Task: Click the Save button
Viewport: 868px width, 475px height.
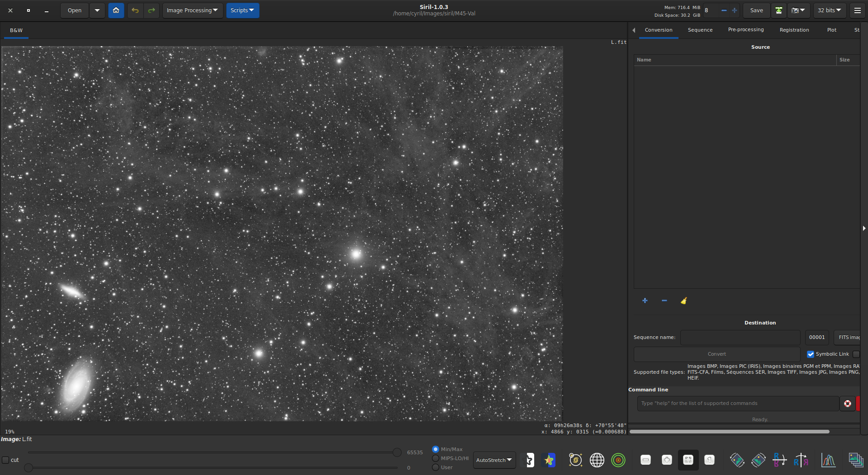Action: (x=756, y=10)
